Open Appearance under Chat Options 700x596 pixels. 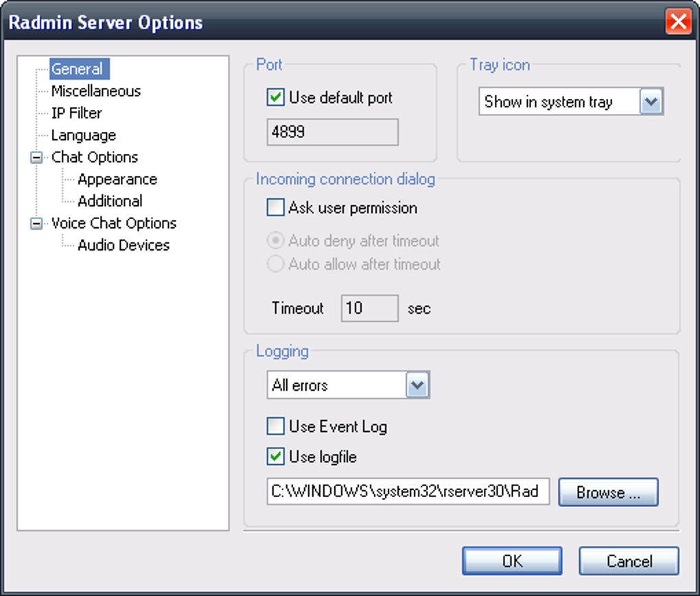click(117, 179)
